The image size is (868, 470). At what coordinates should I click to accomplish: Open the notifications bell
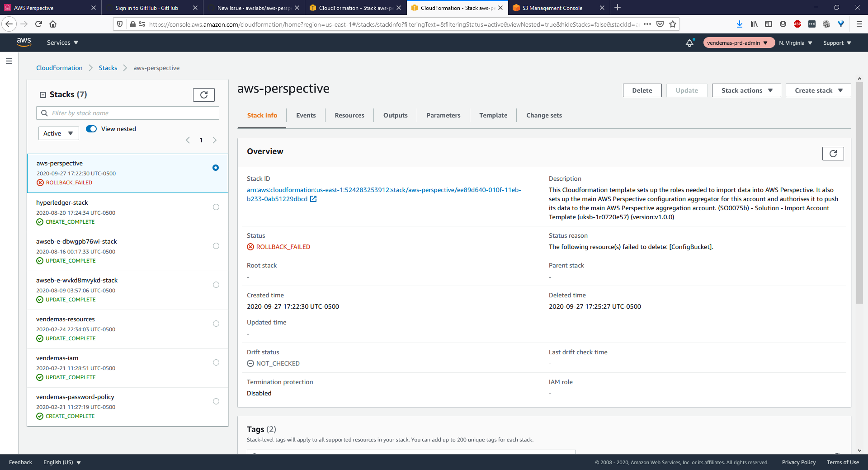click(x=689, y=43)
